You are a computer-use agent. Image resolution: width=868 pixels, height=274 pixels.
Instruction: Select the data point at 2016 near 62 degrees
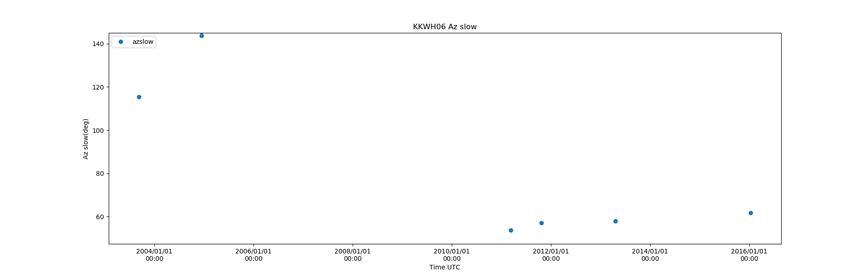click(751, 213)
